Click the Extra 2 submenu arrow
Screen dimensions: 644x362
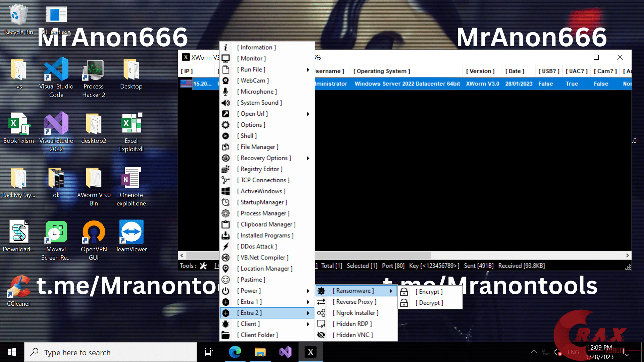point(308,313)
